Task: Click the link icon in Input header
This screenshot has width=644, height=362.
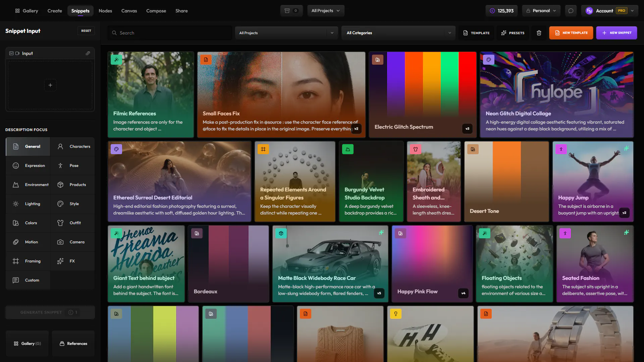Action: [x=88, y=53]
